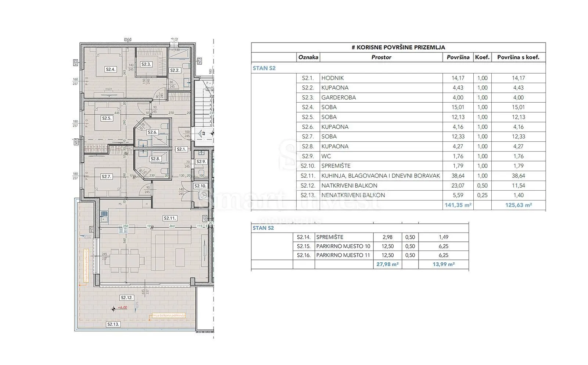The width and height of the screenshot is (588, 365).
Task: Click room label 'S2.2.' on the floor plan
Action: point(175,70)
